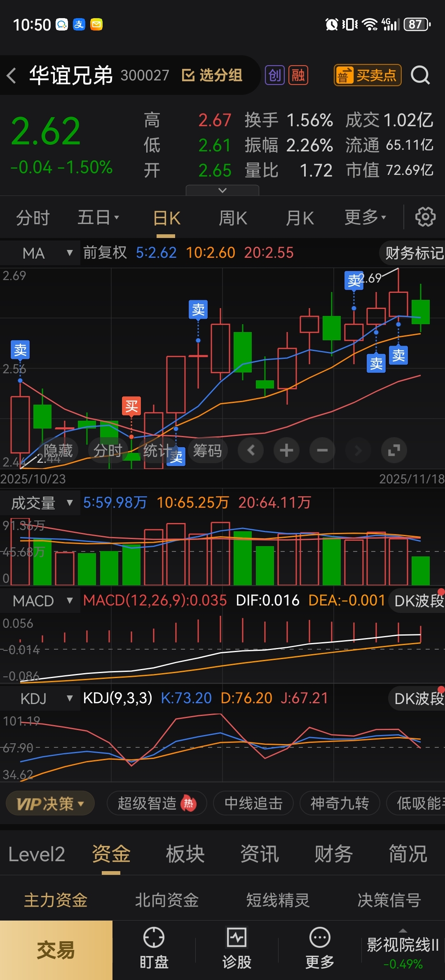Switch to 分时 chart tab

coord(33,217)
